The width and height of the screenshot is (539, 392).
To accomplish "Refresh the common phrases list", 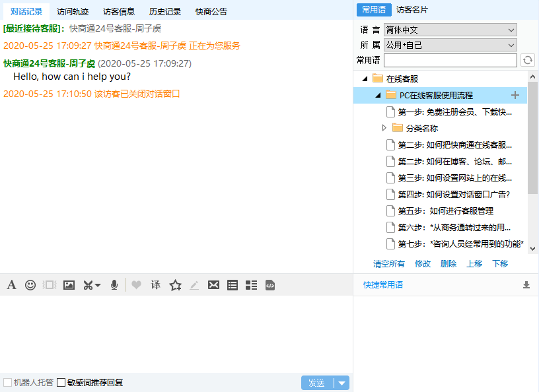I will point(527,61).
